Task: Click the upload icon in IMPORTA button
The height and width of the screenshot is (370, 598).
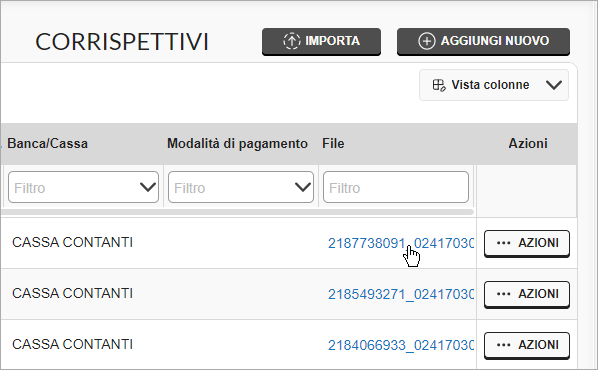Action: tap(292, 41)
